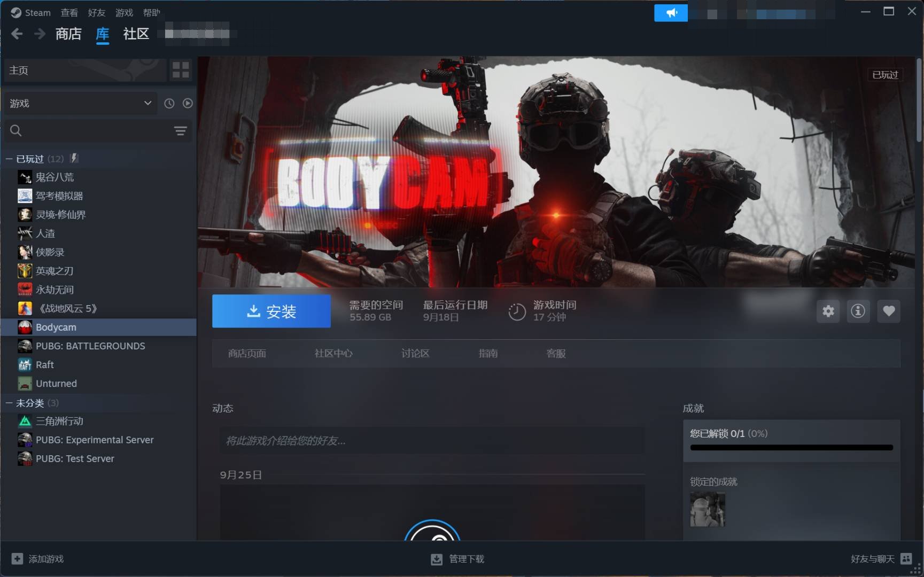Go back with the left arrow
The width and height of the screenshot is (924, 577).
point(17,34)
